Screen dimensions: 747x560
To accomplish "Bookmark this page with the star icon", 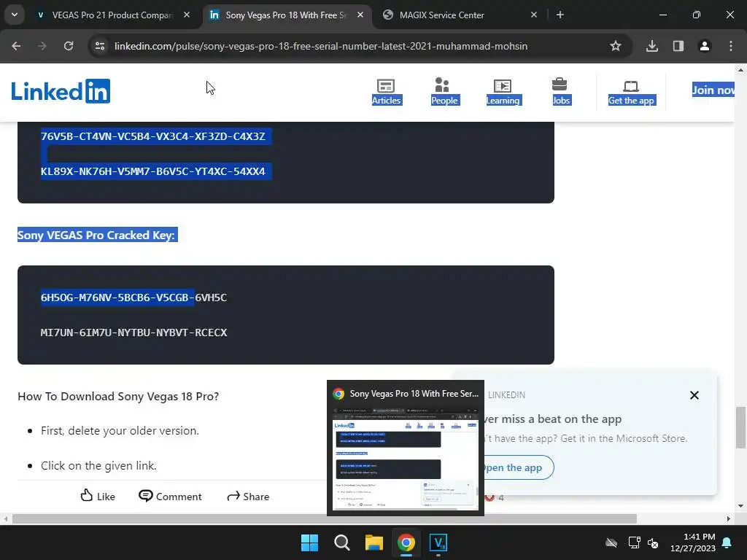I will [x=616, y=46].
